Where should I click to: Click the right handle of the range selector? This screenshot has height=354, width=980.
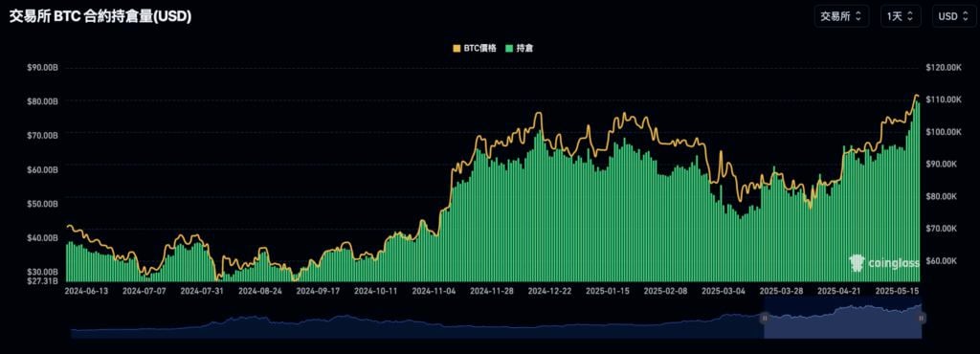point(922,319)
